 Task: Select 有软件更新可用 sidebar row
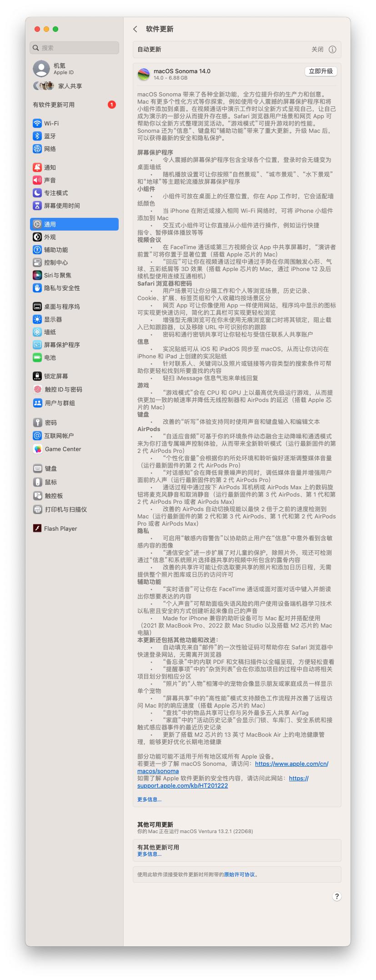75,105
